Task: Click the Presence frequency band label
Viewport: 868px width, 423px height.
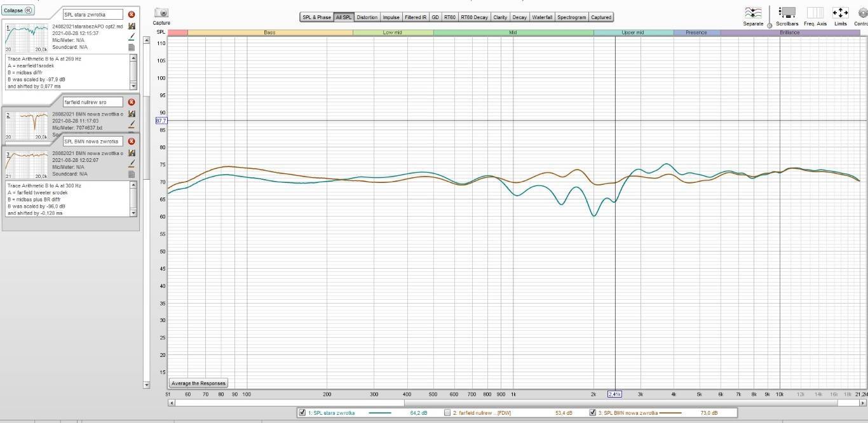Action: pos(696,32)
